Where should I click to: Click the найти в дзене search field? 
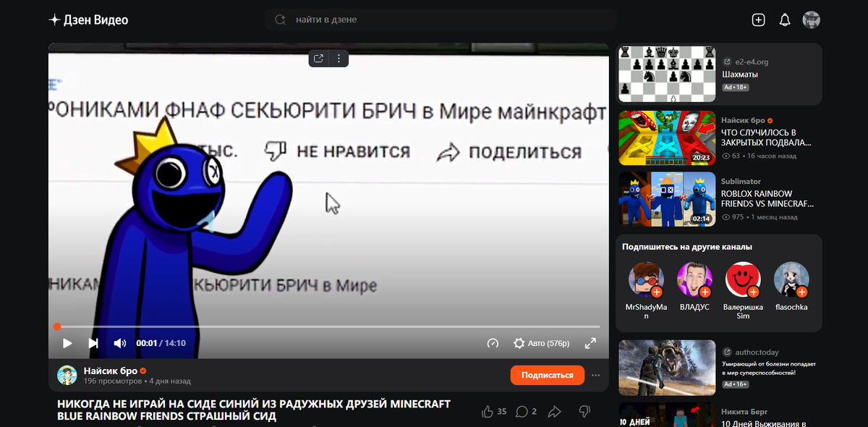click(x=441, y=20)
